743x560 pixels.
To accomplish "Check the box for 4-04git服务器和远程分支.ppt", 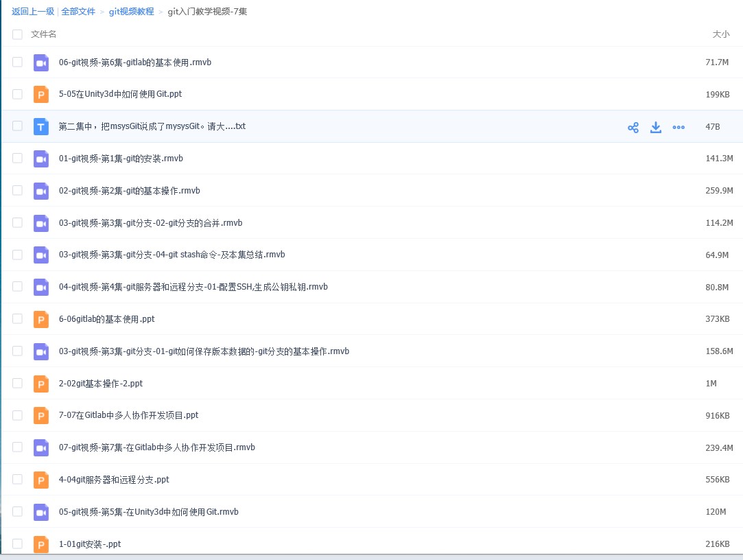I will coord(18,480).
